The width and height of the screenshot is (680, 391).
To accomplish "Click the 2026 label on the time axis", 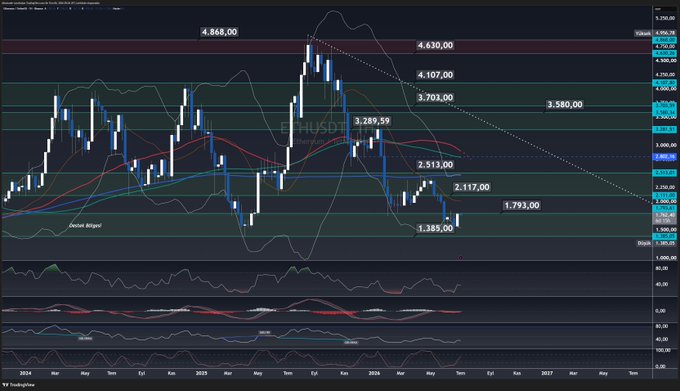I will 374,373.
